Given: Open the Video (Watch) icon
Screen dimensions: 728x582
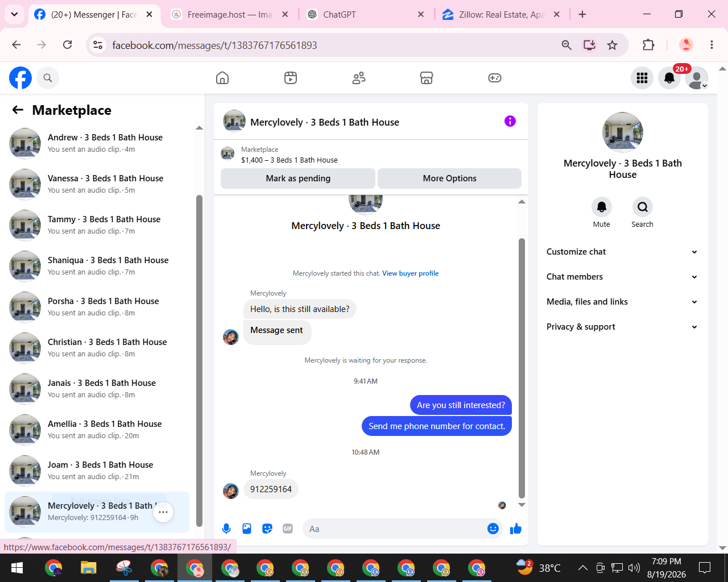Looking at the screenshot, I should click(x=291, y=78).
